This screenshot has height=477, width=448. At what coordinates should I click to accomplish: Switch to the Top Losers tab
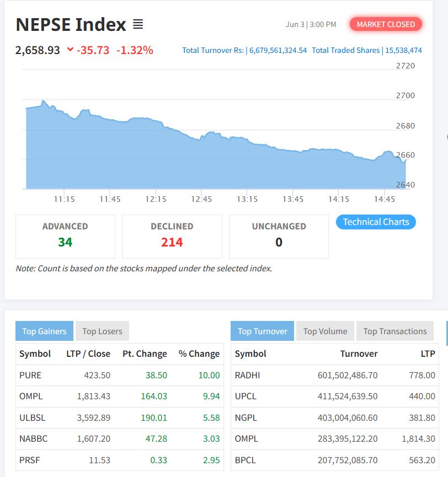click(x=102, y=331)
